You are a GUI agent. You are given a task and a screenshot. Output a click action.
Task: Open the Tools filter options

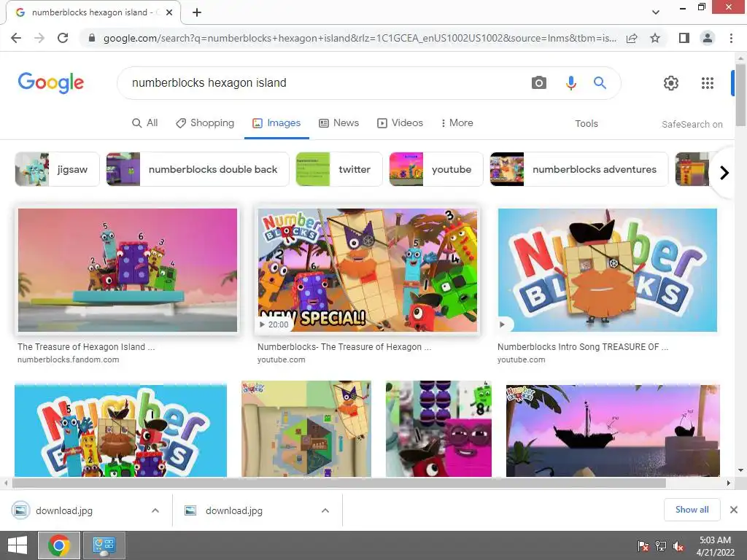586,124
